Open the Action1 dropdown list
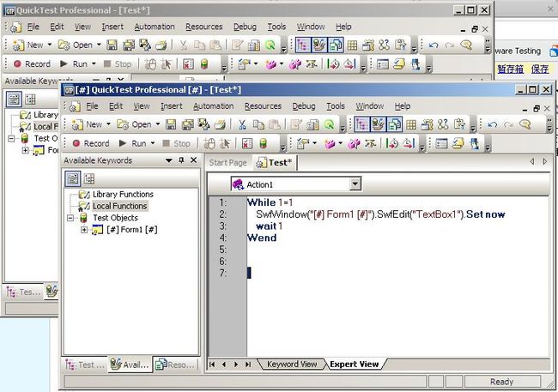Viewport: 558px width, 392px height. click(x=355, y=184)
